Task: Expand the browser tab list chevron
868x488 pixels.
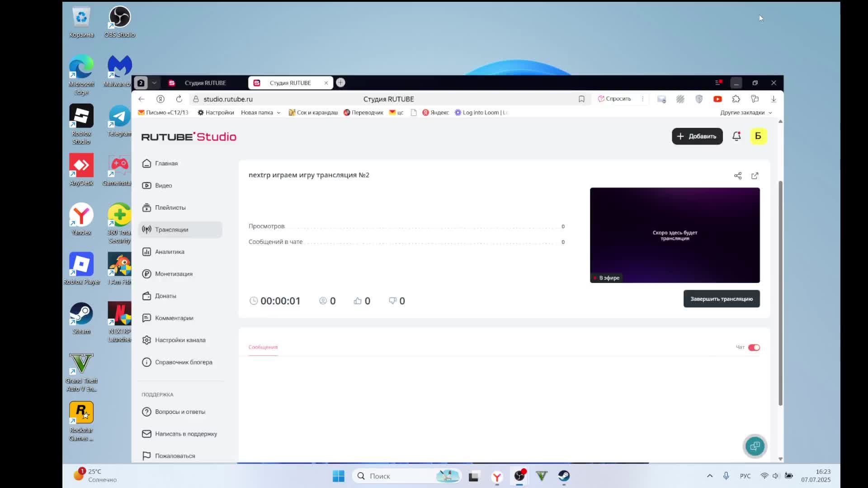Action: click(x=154, y=83)
